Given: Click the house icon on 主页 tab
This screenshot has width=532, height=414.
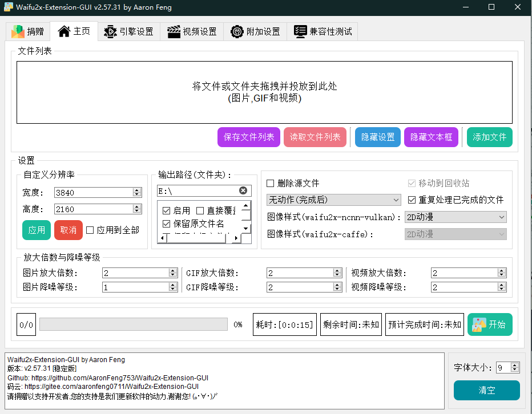Looking at the screenshot, I should tap(64, 31).
